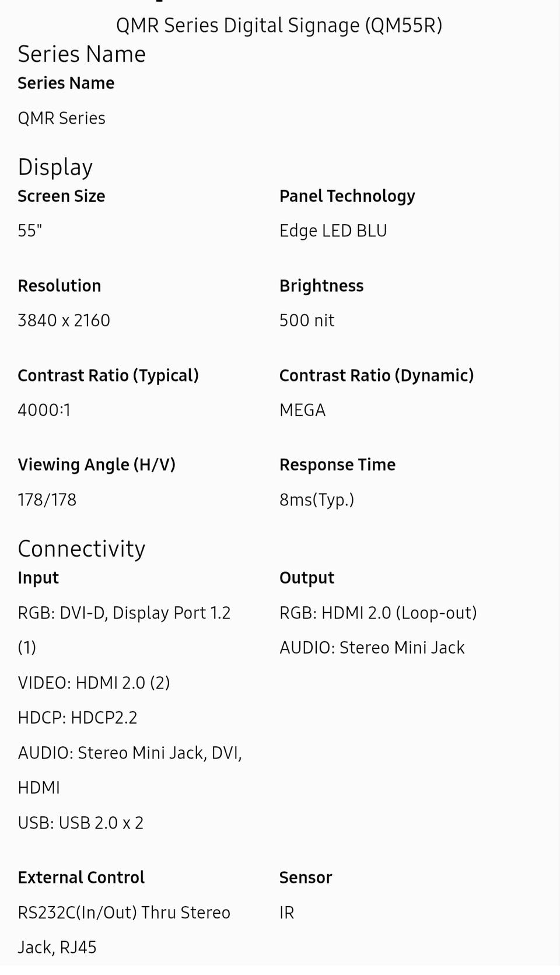Screen dimensions: 560x975
Task: Click the Viewing Angle (H/V) label
Action: (97, 465)
